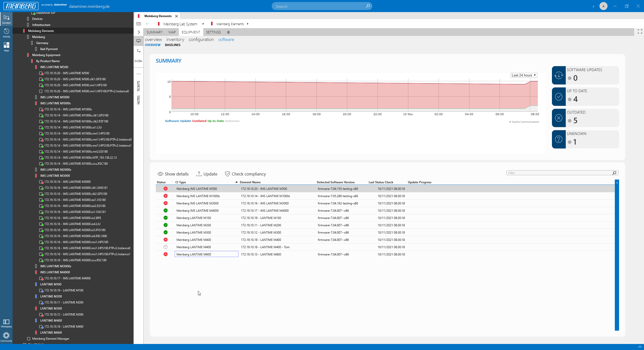The width and height of the screenshot is (644, 350).
Task: Click Check compliancy button
Action: click(245, 174)
